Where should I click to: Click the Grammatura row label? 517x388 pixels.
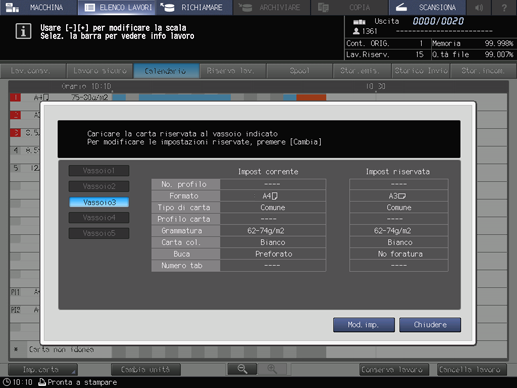coord(186,231)
